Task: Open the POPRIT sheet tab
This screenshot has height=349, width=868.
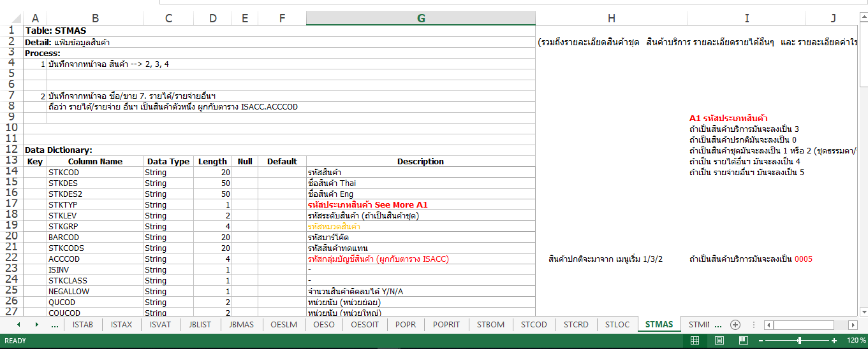Action: click(446, 324)
